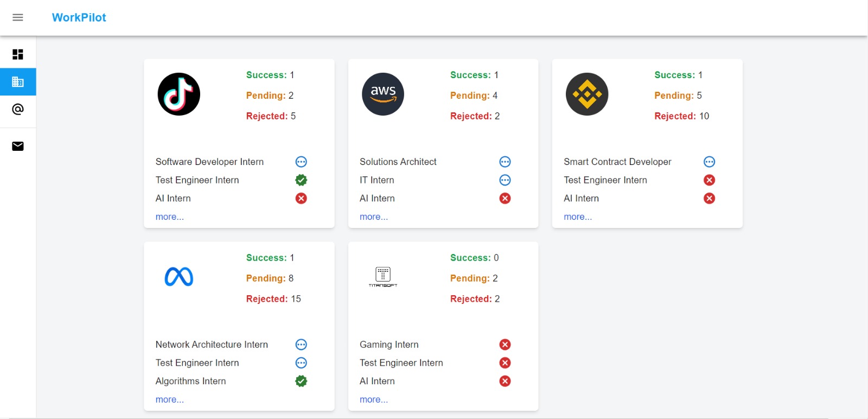868x419 pixels.
Task: Click pending icon for Smart Contract Developer
Action: (x=709, y=162)
